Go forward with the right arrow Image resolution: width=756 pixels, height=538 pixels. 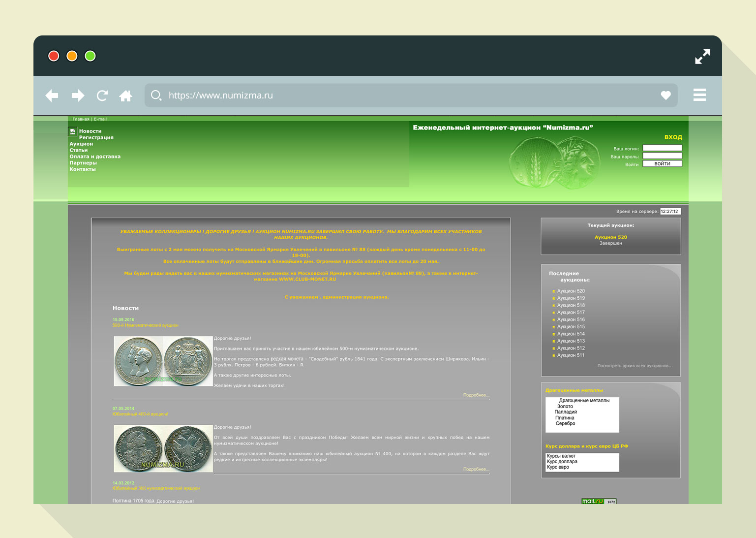pos(78,95)
